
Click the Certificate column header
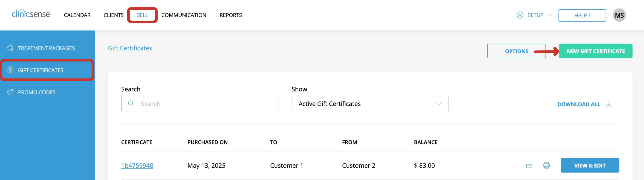[137, 142]
